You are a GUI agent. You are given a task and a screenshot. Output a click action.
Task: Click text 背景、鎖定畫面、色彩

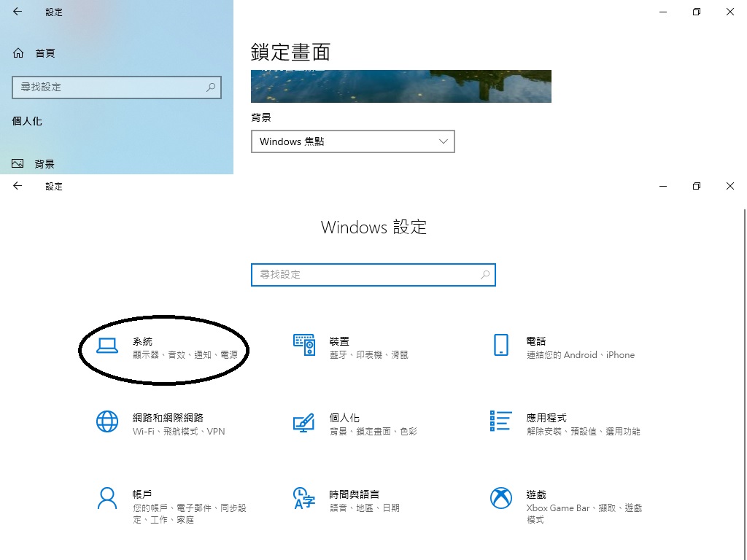(373, 432)
